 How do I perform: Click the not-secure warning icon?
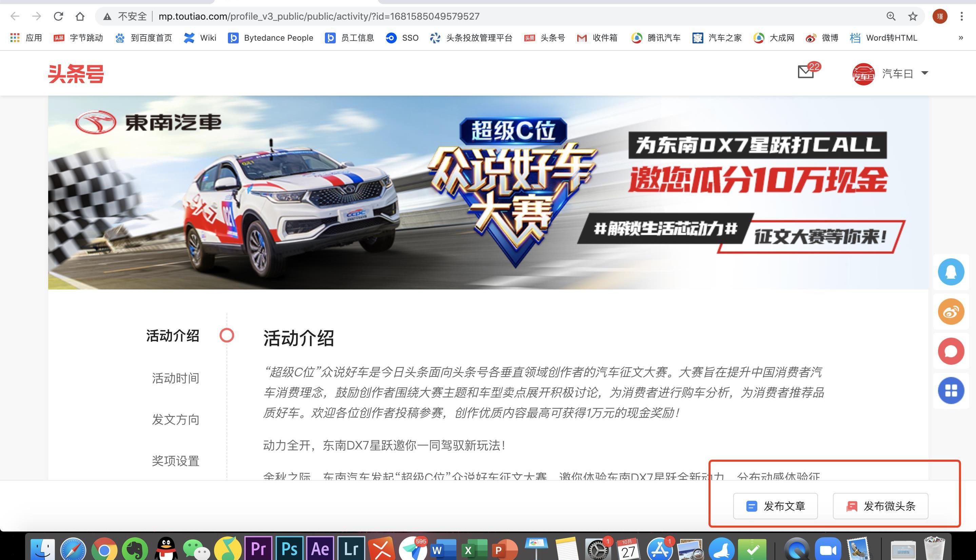[108, 17]
